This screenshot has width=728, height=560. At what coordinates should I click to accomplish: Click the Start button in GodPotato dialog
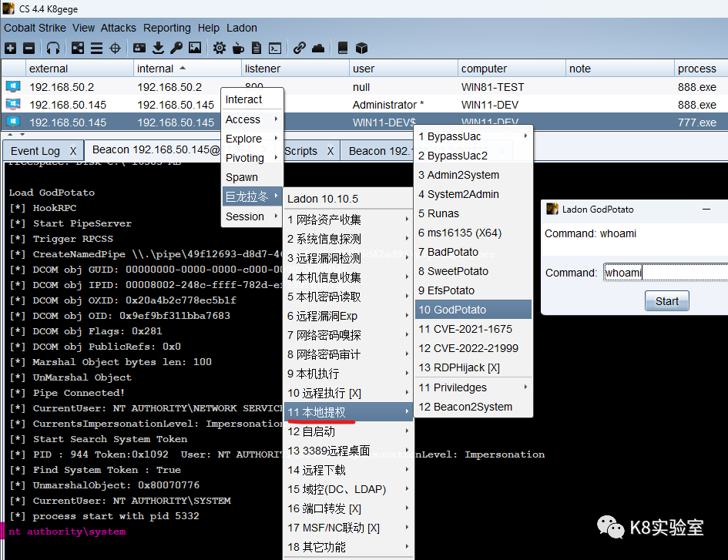coord(666,301)
